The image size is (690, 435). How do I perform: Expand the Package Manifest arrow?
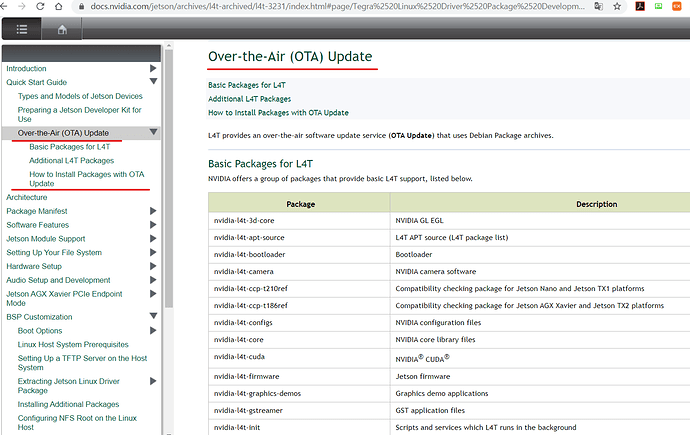click(153, 211)
